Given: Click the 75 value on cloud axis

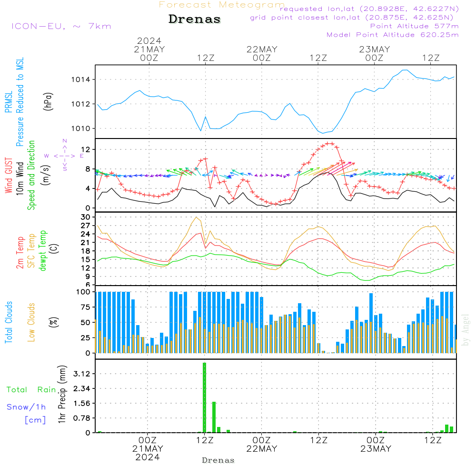Looking at the screenshot, I should tap(86, 307).
